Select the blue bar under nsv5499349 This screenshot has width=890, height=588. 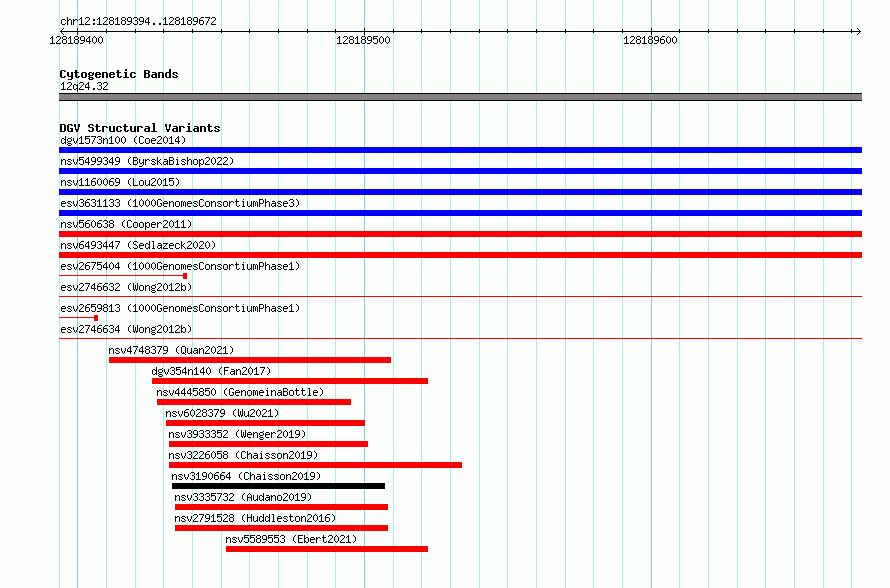pos(460,171)
